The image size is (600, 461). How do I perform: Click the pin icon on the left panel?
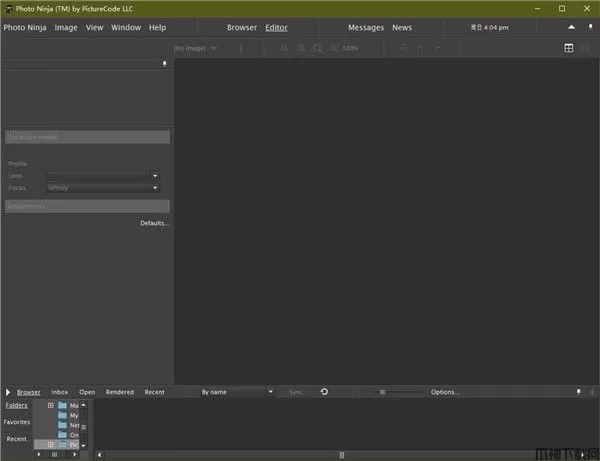pyautogui.click(x=165, y=64)
